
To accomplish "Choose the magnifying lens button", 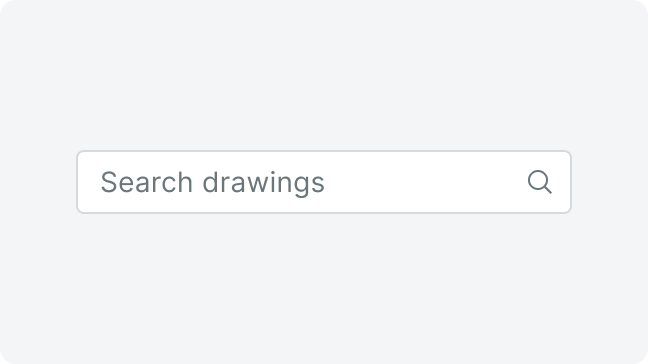I will tap(540, 182).
